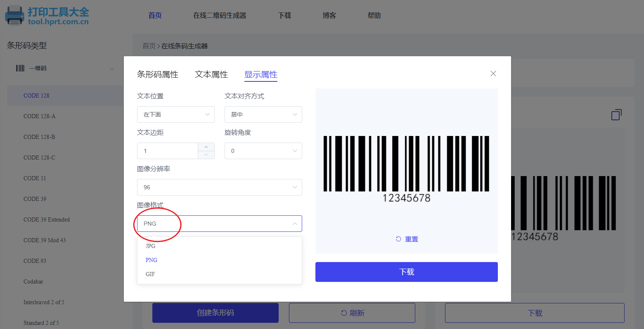Open 博客 in the top navigation
This screenshot has height=329, width=644.
click(329, 15)
